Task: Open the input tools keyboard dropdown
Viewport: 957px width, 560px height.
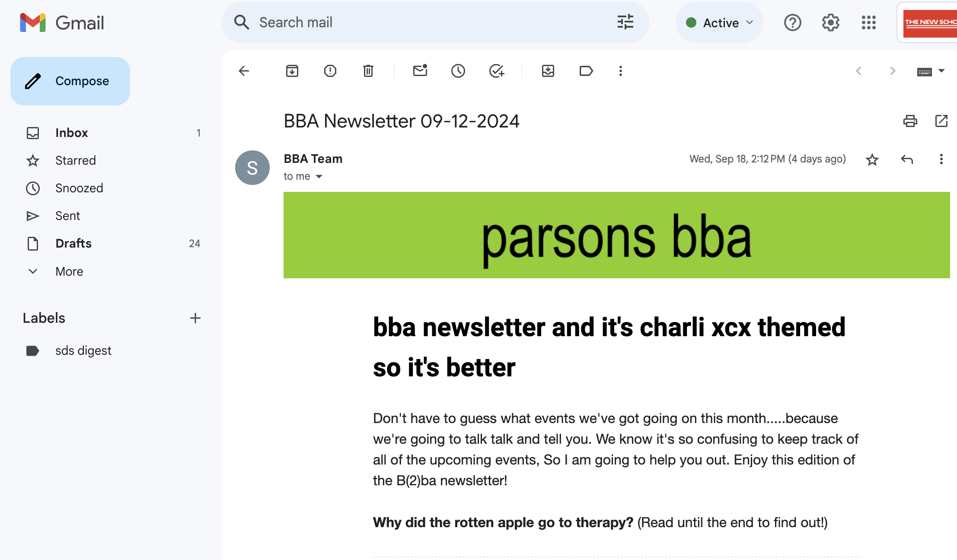Action: click(x=941, y=71)
